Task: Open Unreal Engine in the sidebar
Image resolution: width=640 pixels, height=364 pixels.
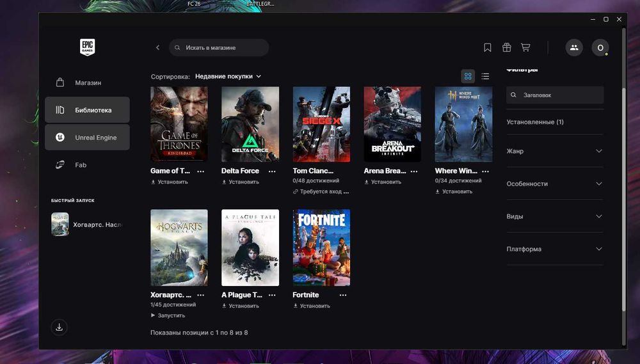Action: coord(87,138)
